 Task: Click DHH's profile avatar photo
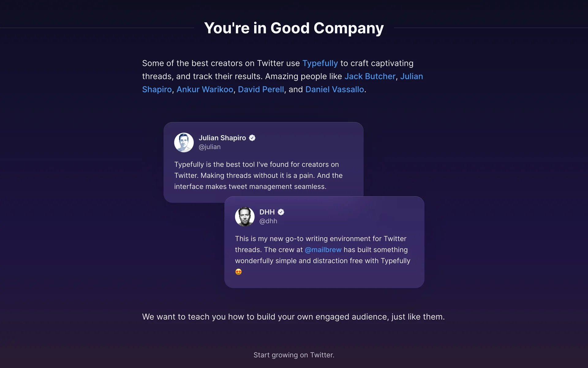(244, 217)
